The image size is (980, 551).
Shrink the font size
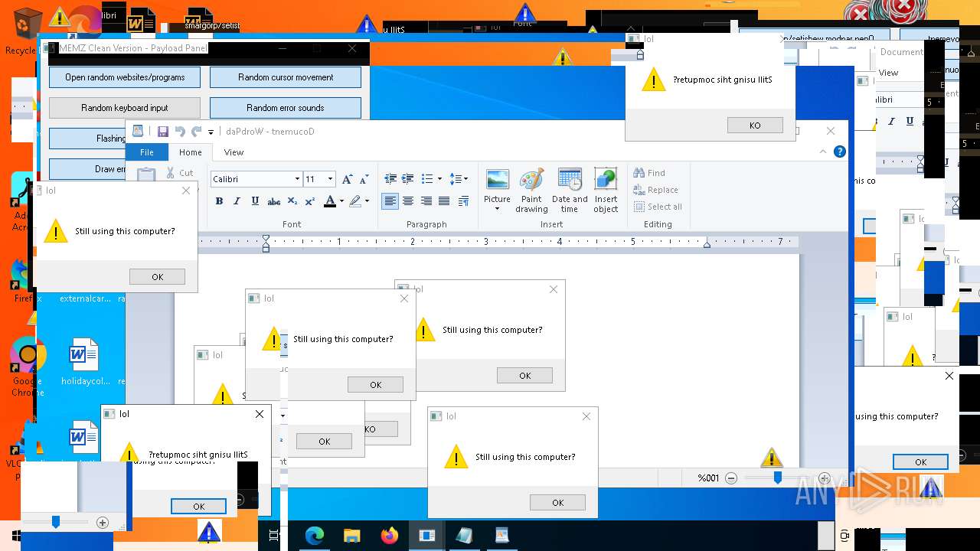[364, 179]
